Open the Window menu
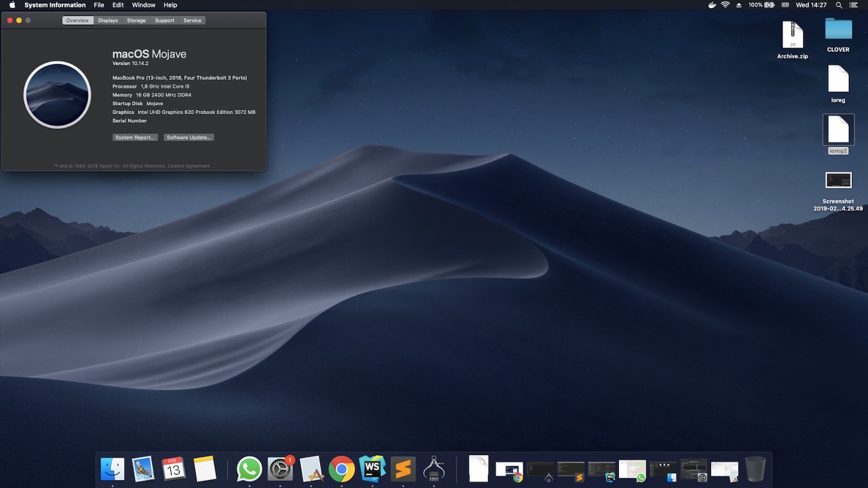 tap(143, 5)
